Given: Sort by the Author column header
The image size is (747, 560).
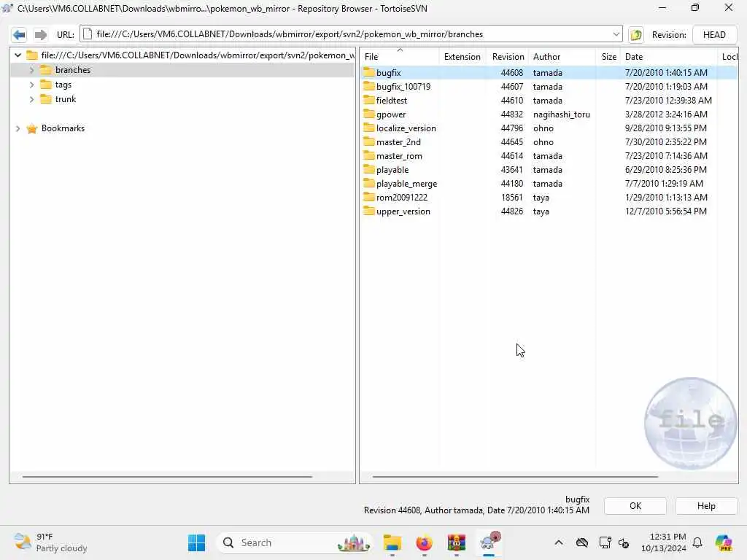Looking at the screenshot, I should pyautogui.click(x=562, y=57).
